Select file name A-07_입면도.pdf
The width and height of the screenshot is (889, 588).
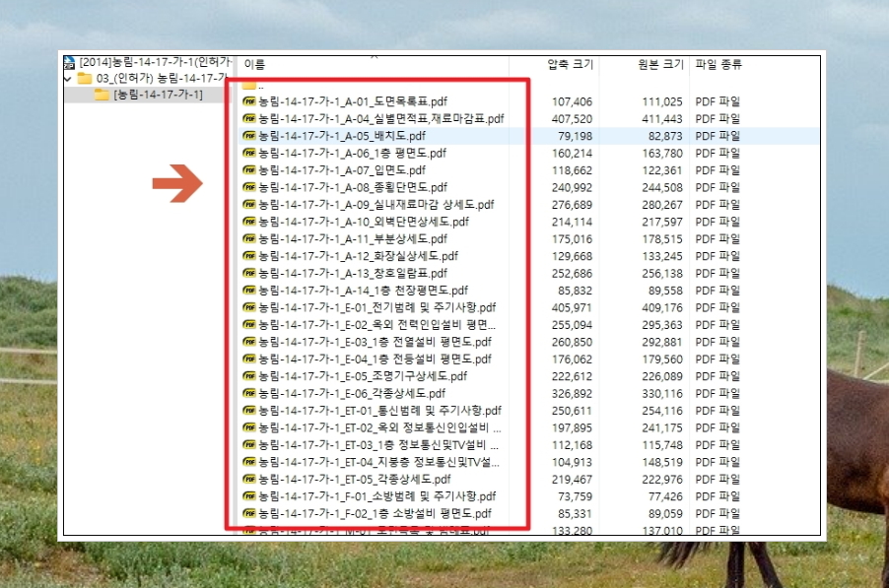pos(342,170)
